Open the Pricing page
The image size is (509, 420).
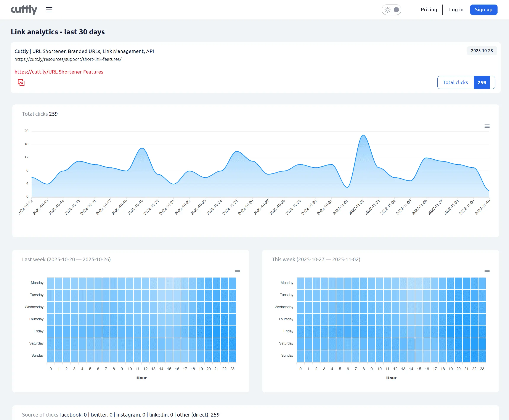pos(429,10)
